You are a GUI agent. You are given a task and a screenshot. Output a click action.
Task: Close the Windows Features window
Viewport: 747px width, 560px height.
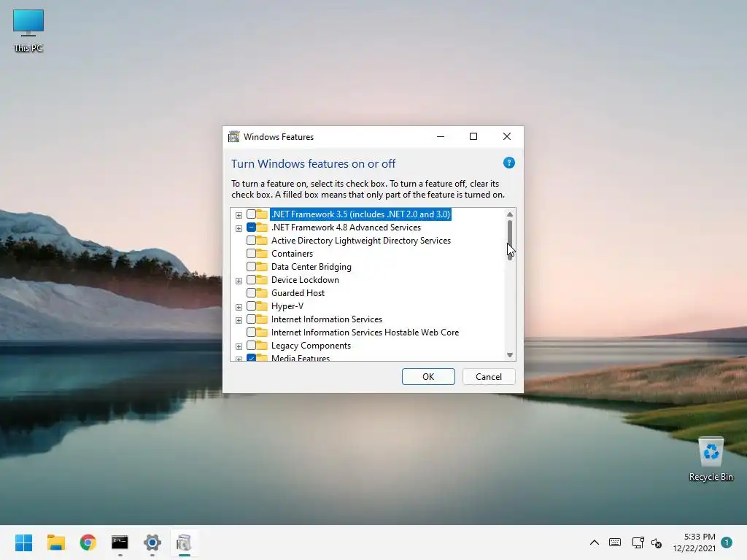[507, 136]
